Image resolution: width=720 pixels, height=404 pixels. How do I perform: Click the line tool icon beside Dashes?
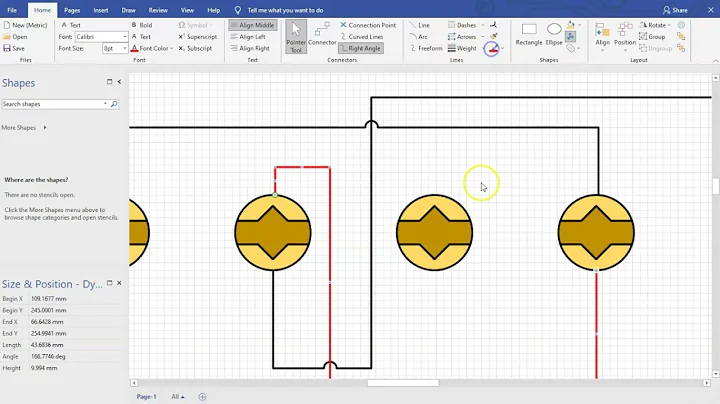tap(494, 25)
